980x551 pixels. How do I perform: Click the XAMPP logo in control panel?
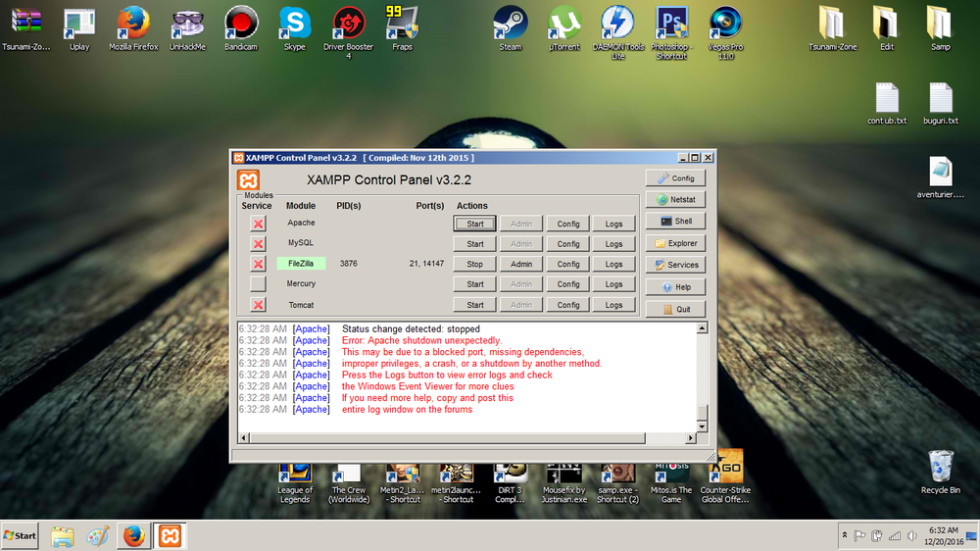click(x=248, y=180)
